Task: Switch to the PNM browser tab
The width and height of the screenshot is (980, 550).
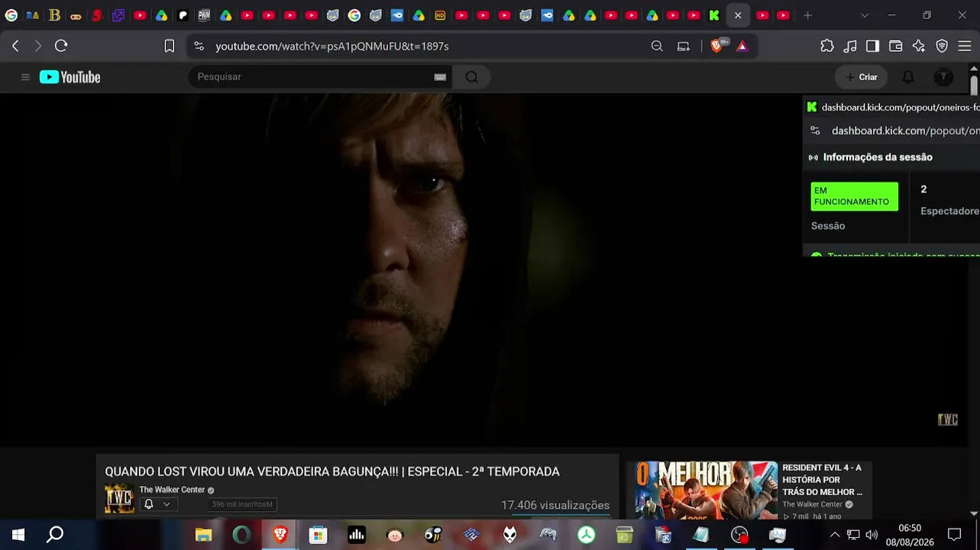Action: tap(204, 15)
